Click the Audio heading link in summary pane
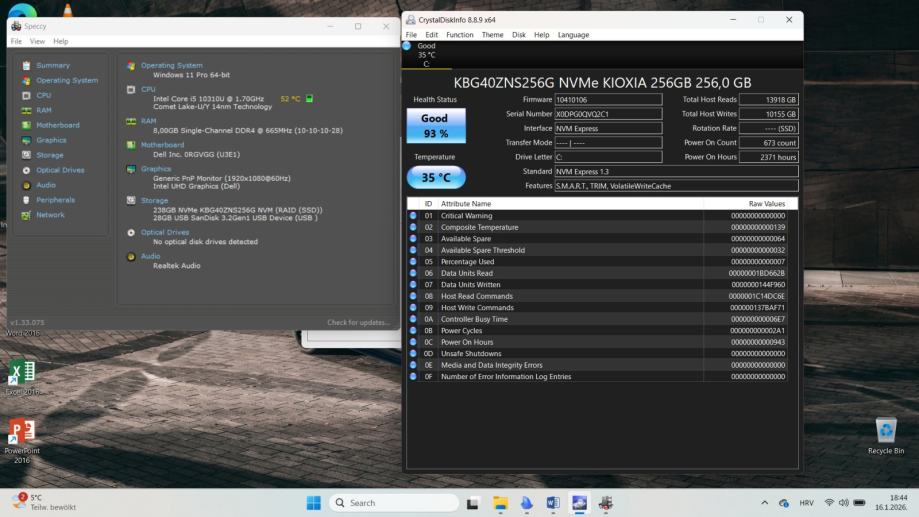 click(x=150, y=256)
